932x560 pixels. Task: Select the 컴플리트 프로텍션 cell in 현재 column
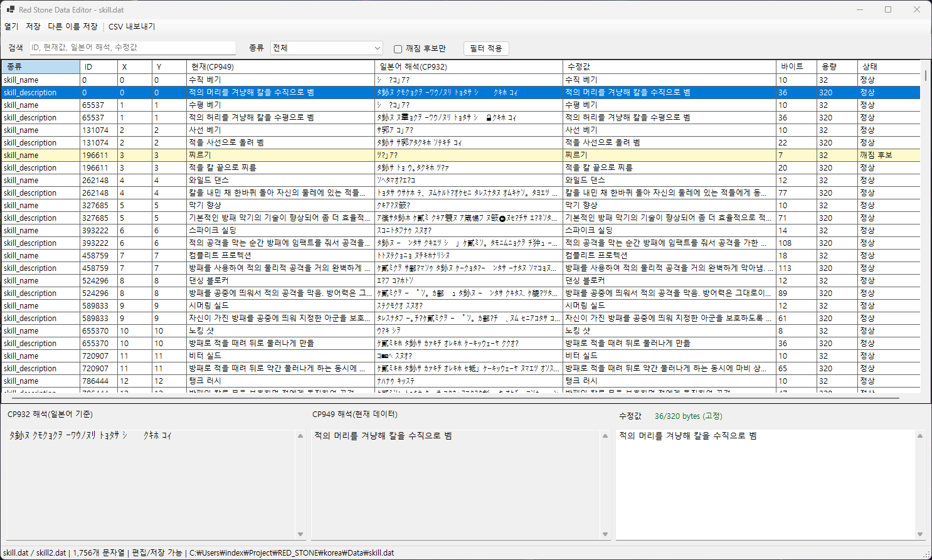click(x=281, y=255)
